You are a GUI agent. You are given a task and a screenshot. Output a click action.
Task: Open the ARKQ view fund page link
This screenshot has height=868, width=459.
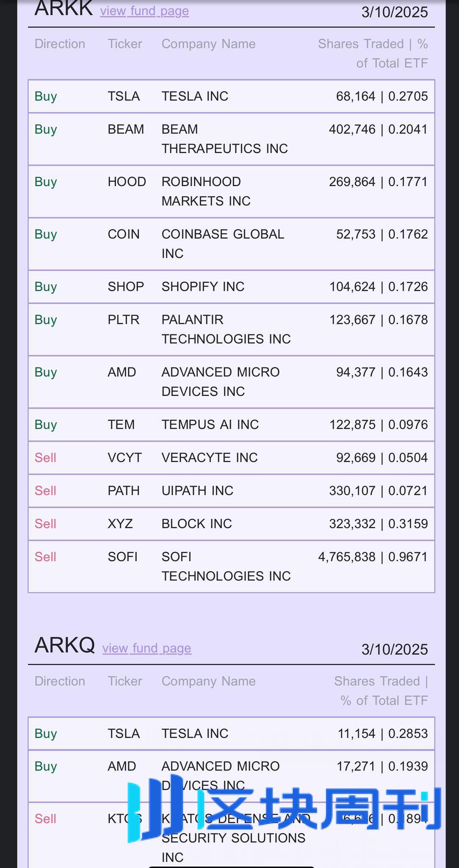[x=147, y=648]
